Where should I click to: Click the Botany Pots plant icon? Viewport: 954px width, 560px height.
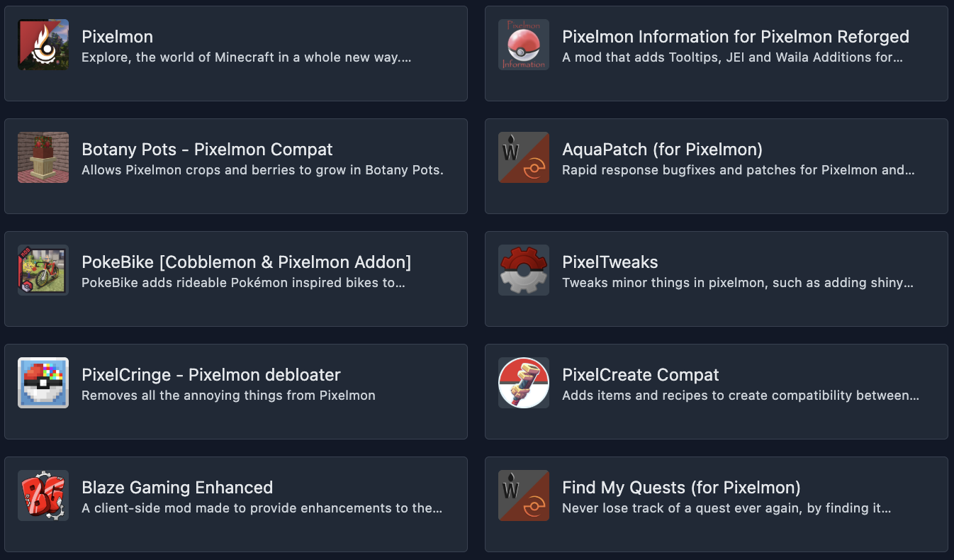point(43,157)
